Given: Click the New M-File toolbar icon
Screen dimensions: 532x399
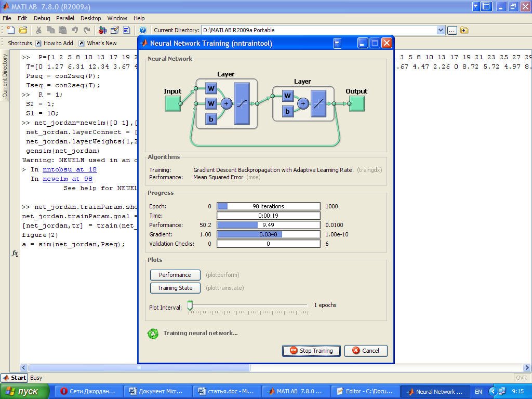Looking at the screenshot, I should point(11,30).
